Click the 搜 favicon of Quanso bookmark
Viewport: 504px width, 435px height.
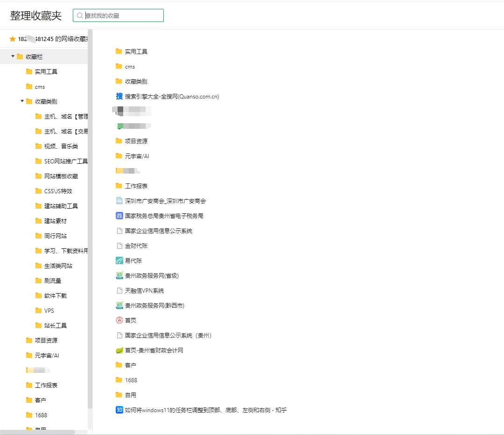coord(119,96)
